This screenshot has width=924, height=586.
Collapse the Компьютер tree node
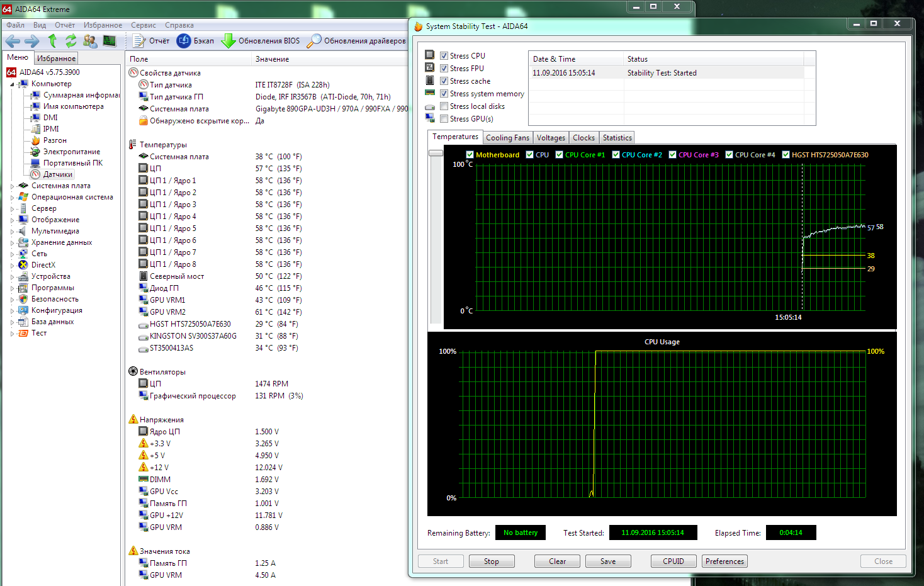pyautogui.click(x=12, y=84)
